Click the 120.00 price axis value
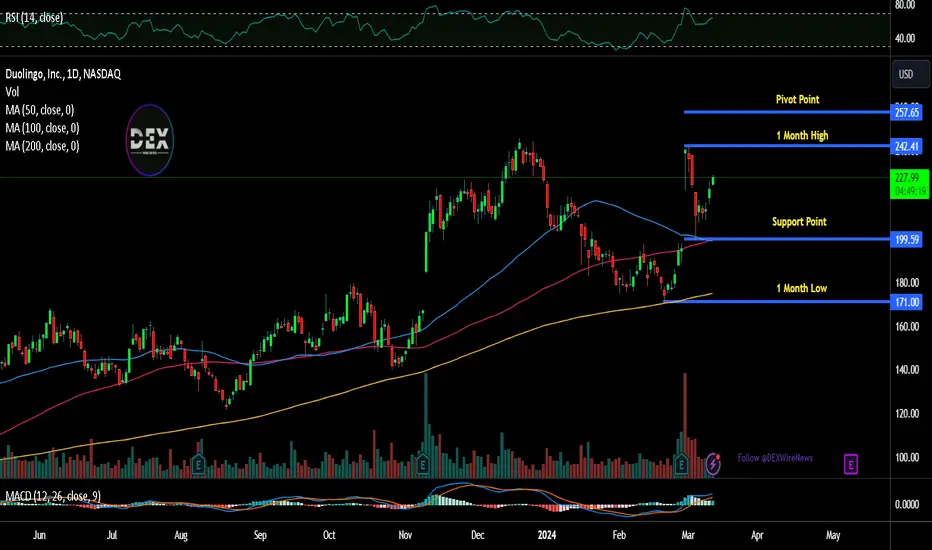Image resolution: width=932 pixels, height=550 pixels. [x=907, y=413]
